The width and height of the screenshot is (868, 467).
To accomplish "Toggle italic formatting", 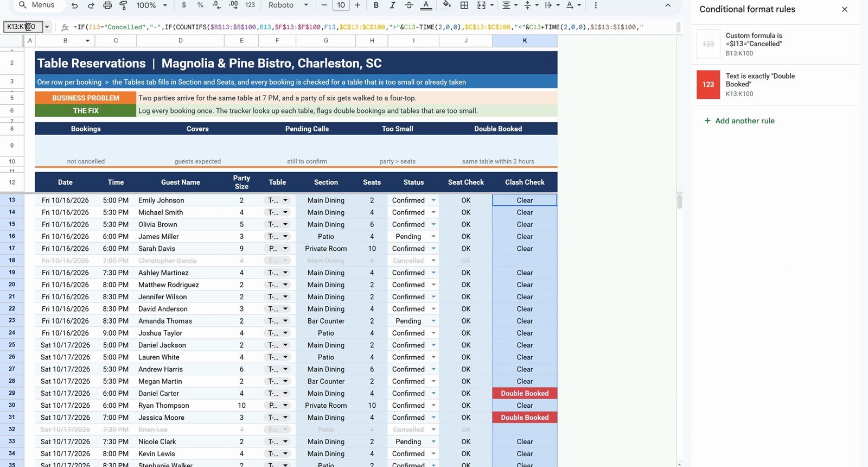I will (x=392, y=5).
